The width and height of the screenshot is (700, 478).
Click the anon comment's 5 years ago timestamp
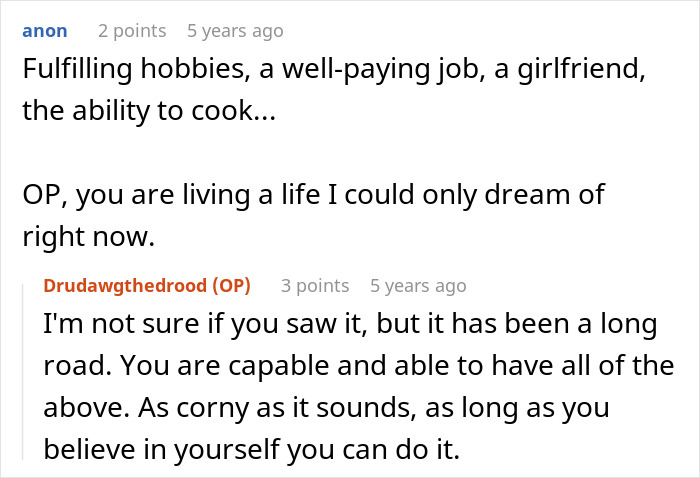pos(235,31)
